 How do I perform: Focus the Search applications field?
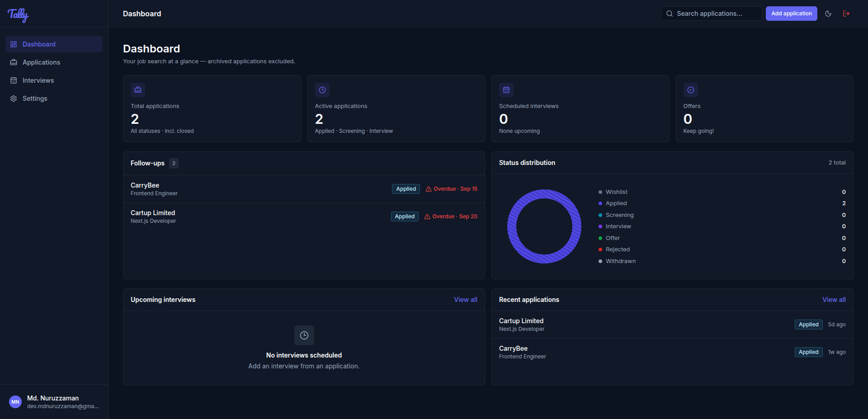712,14
